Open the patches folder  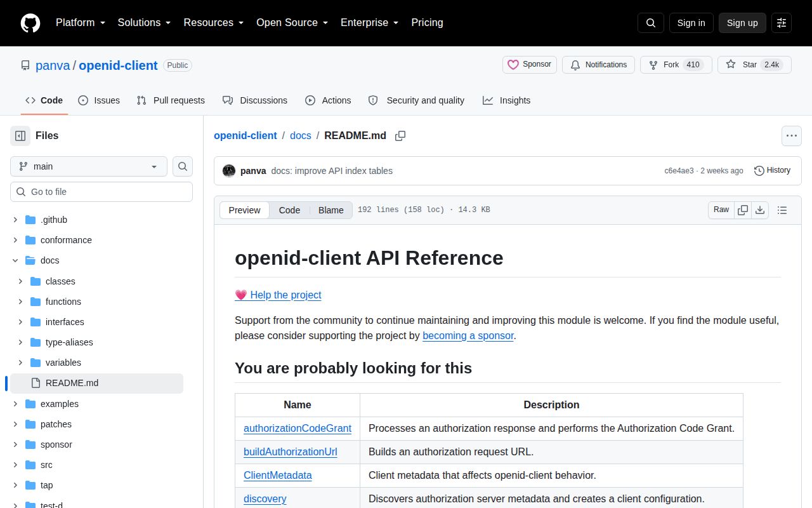click(x=56, y=424)
